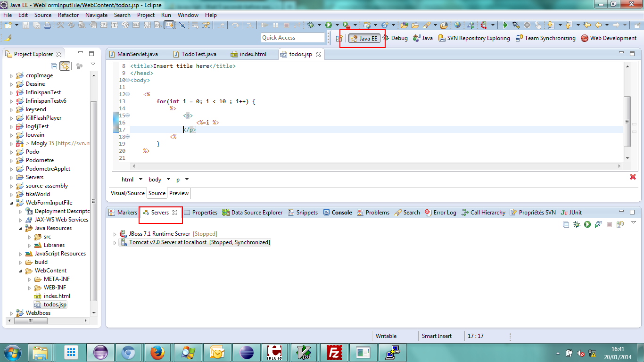Click the Windows Start button
The image size is (644, 362).
click(12, 352)
